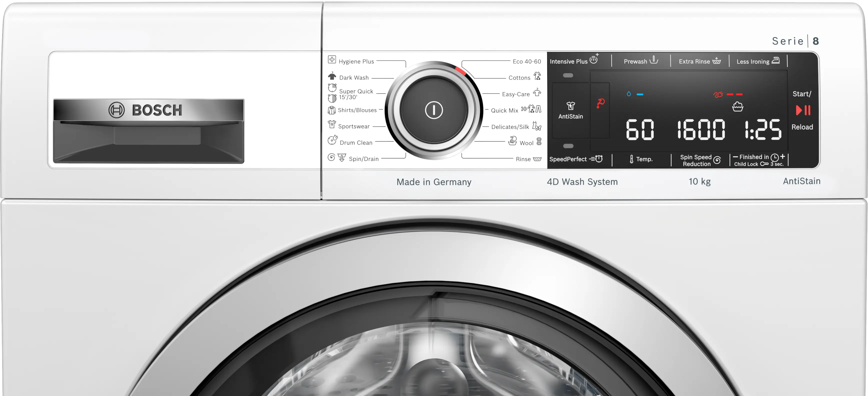Tap the Spin/Drain label
Image resolution: width=868 pixels, height=396 pixels.
[363, 159]
